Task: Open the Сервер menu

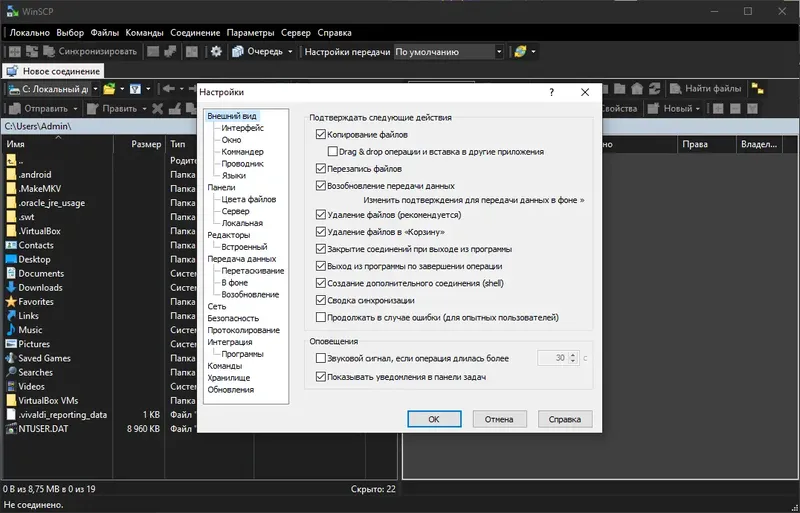Action: [x=296, y=33]
